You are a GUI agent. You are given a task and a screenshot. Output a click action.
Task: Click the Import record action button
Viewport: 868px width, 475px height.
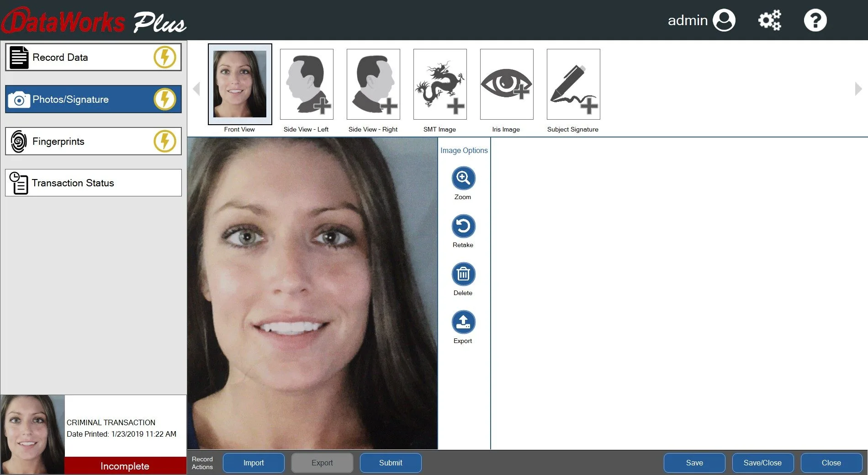tap(254, 463)
